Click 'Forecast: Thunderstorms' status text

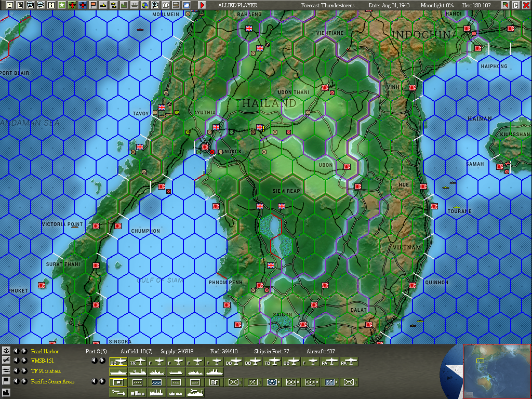[327, 5]
